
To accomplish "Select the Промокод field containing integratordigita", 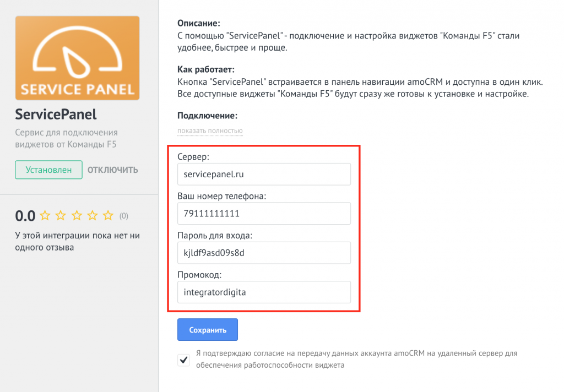I will 264,292.
